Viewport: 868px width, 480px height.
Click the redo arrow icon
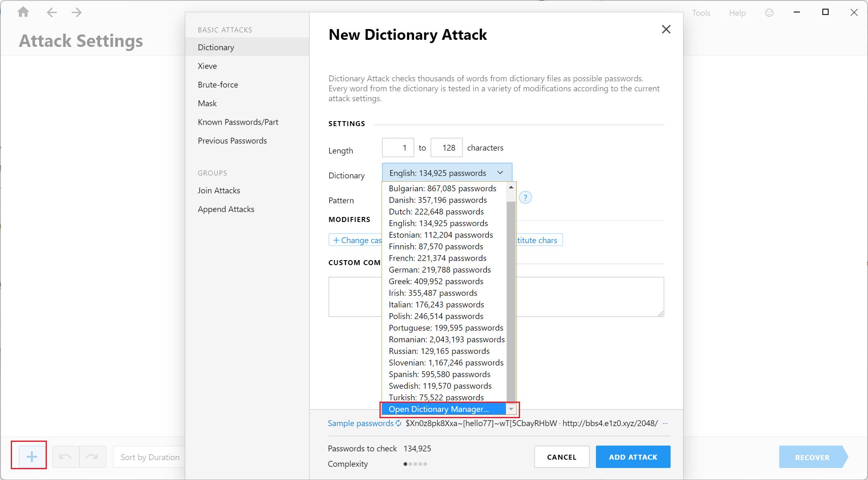click(x=92, y=457)
